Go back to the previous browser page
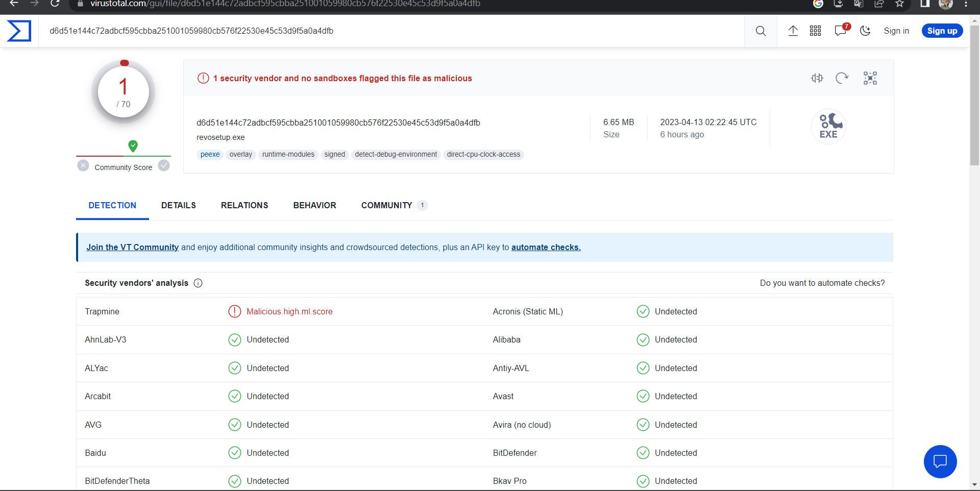The image size is (980, 491). (x=14, y=4)
